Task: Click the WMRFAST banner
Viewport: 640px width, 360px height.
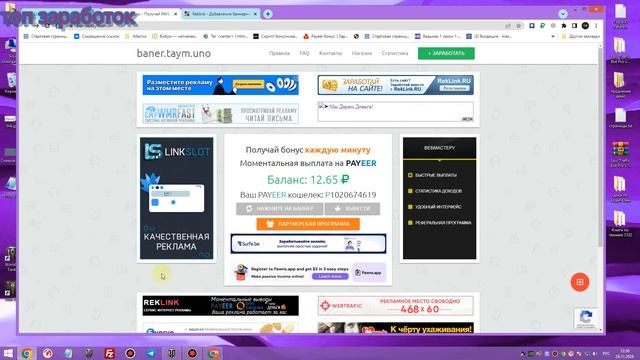Action: click(x=220, y=113)
